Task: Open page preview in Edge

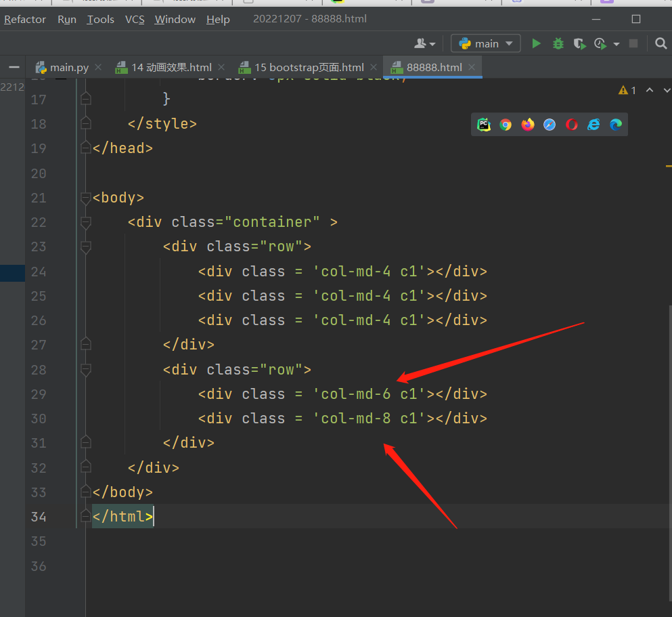Action: (x=616, y=125)
